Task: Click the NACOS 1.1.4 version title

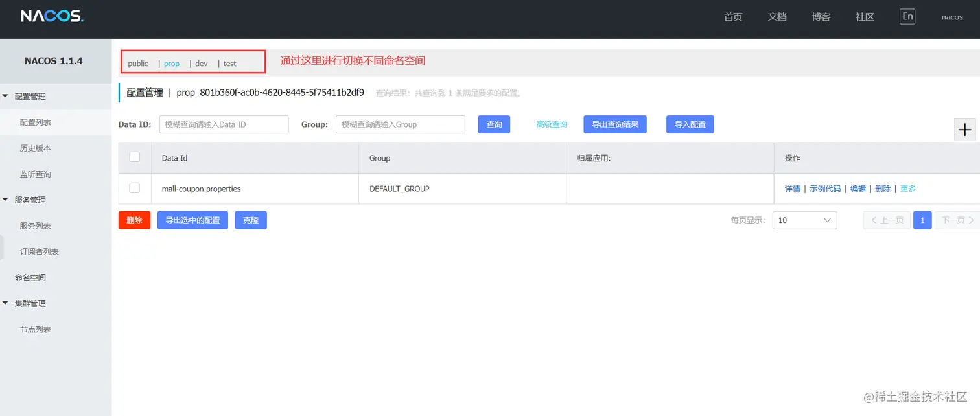Action: 54,61
